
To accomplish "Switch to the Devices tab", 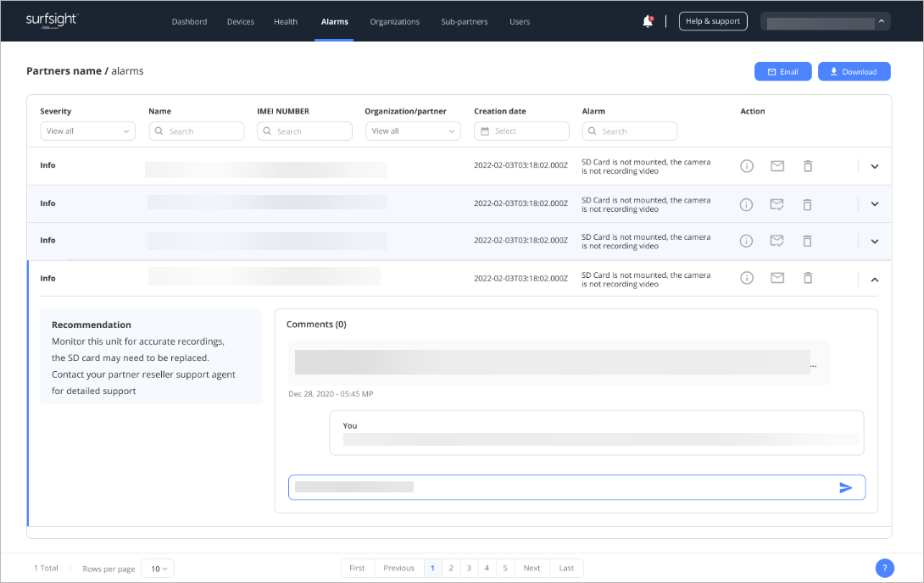I will [x=241, y=22].
